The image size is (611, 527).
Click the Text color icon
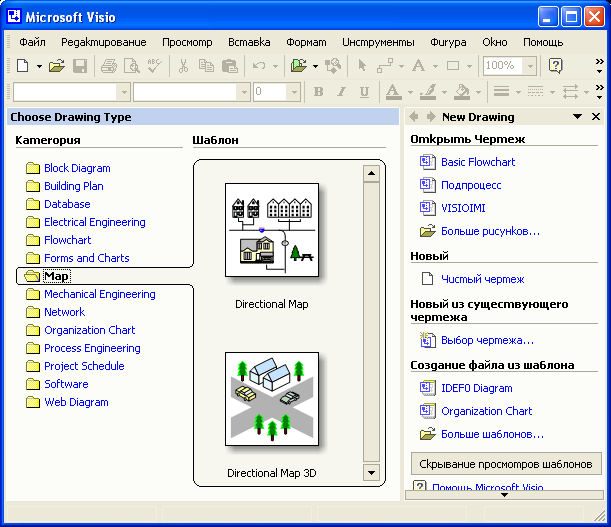click(x=394, y=92)
